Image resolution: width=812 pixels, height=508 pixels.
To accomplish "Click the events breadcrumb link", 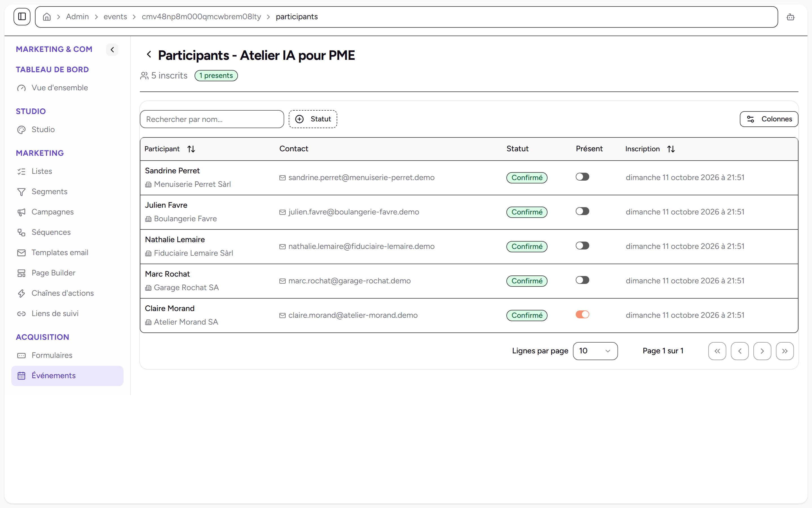I will click(x=115, y=17).
